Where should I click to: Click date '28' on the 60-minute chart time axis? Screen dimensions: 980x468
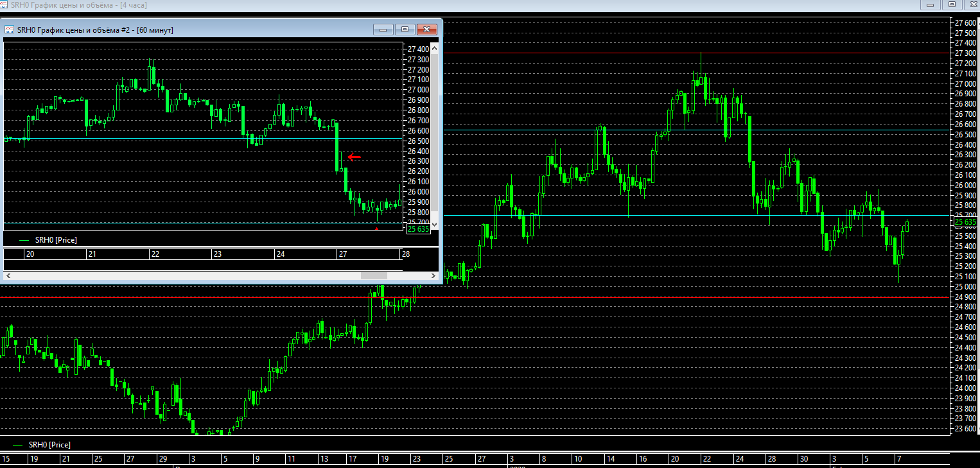406,254
